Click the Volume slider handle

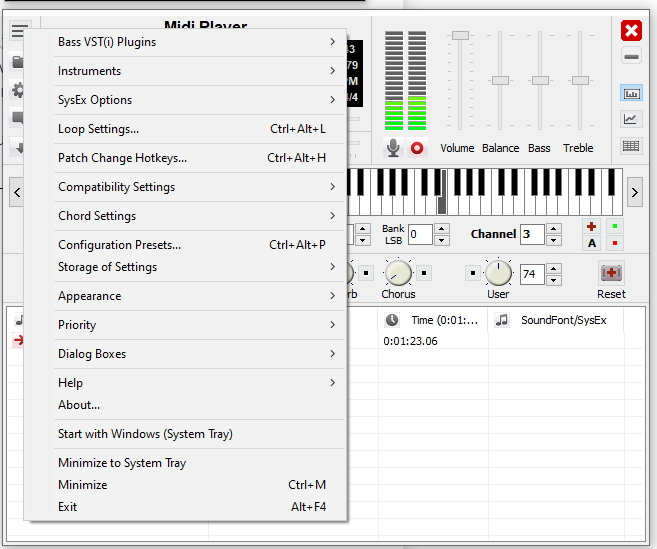tap(460, 35)
